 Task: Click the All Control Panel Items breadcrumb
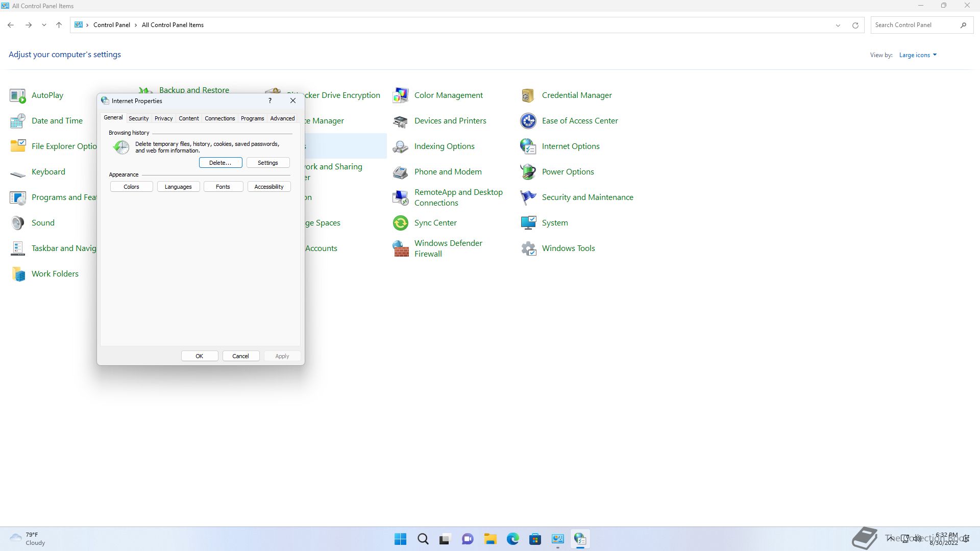click(173, 25)
